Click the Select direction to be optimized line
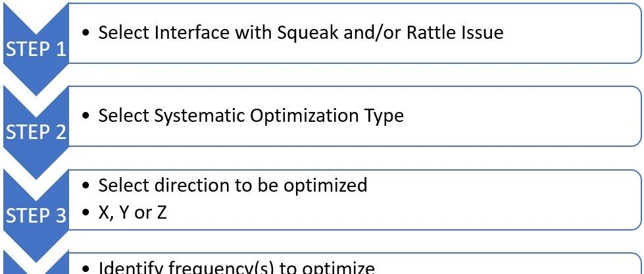The height and width of the screenshot is (274, 644). click(232, 186)
